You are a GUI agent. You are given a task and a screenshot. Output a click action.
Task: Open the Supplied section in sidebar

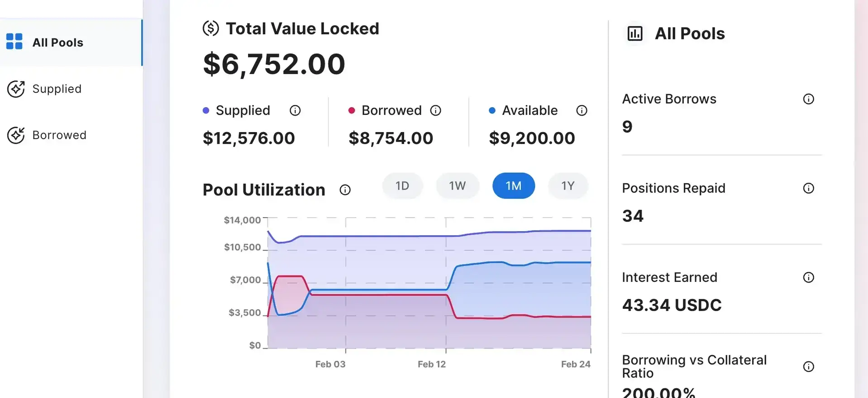[x=57, y=89]
